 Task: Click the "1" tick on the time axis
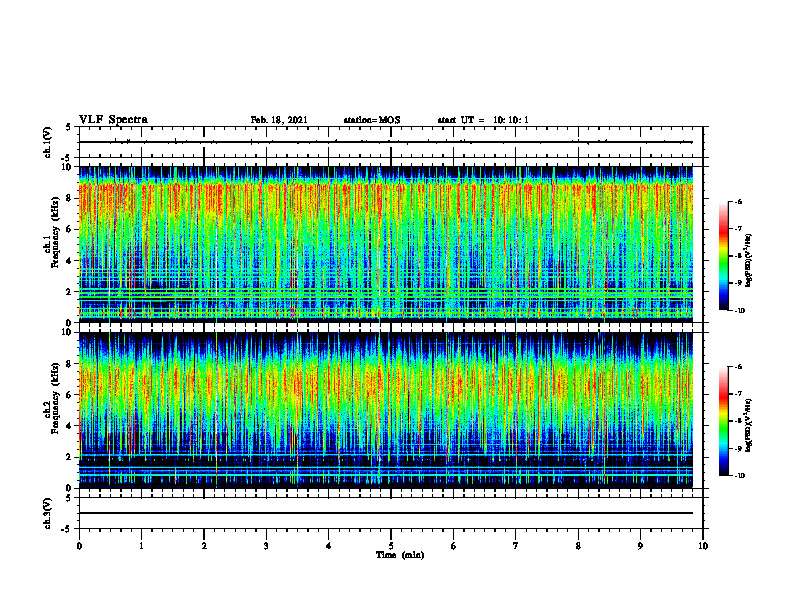click(x=141, y=546)
